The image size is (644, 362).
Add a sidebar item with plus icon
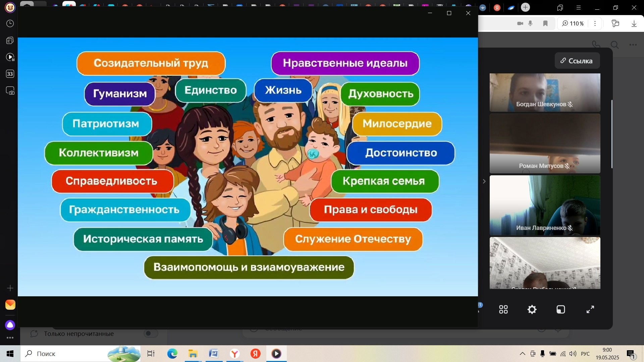click(10, 288)
